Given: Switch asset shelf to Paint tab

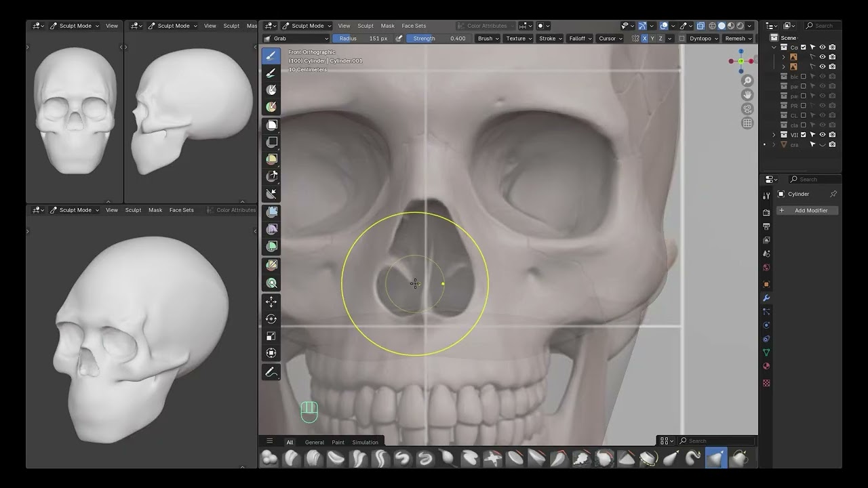Looking at the screenshot, I should point(338,443).
